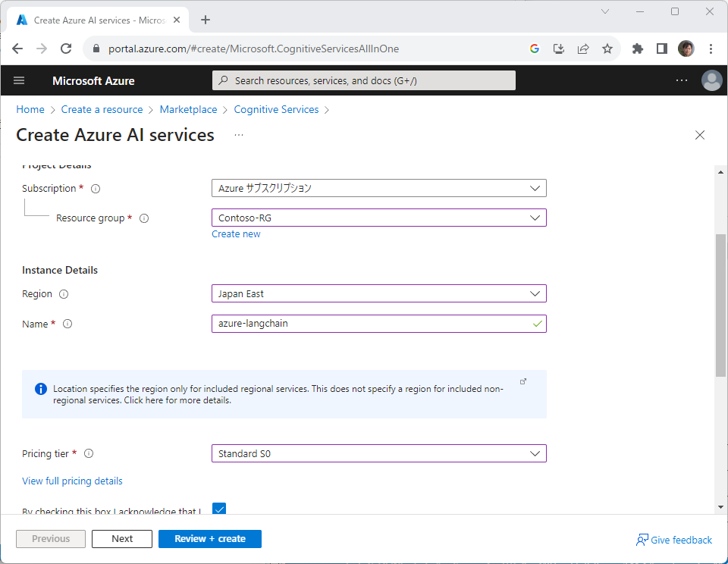Show info tooltip for Subscription
This screenshot has width=728, height=564.
point(96,189)
